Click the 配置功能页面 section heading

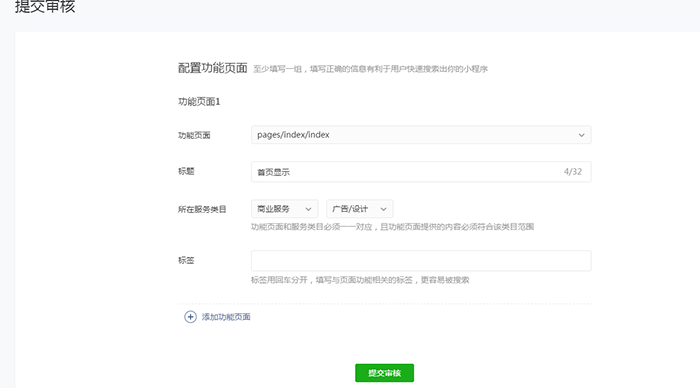click(x=212, y=68)
